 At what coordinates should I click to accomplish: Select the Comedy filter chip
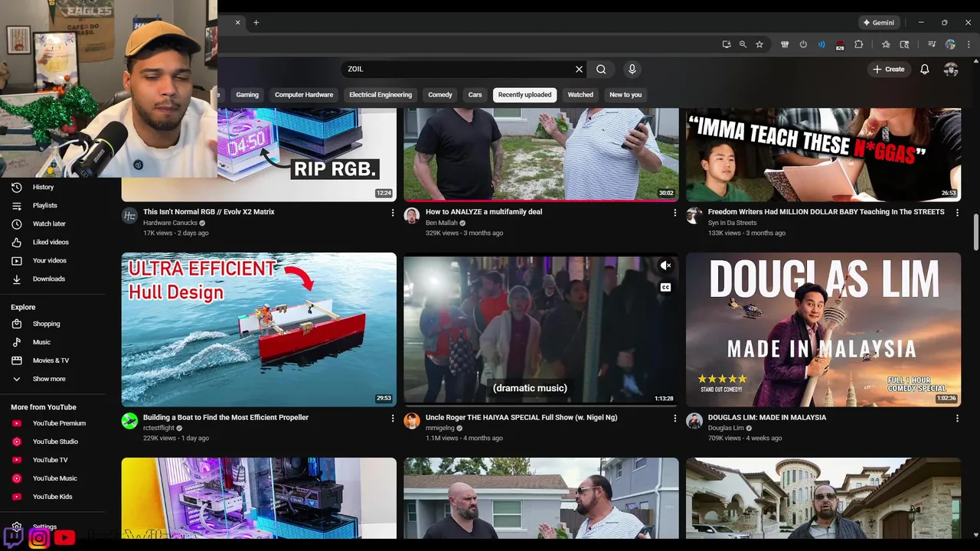tap(440, 95)
